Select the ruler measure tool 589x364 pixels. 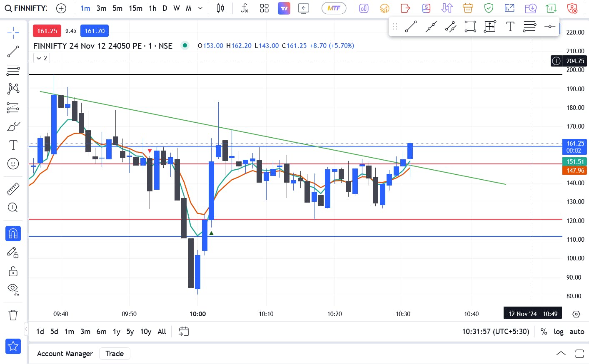pos(13,189)
